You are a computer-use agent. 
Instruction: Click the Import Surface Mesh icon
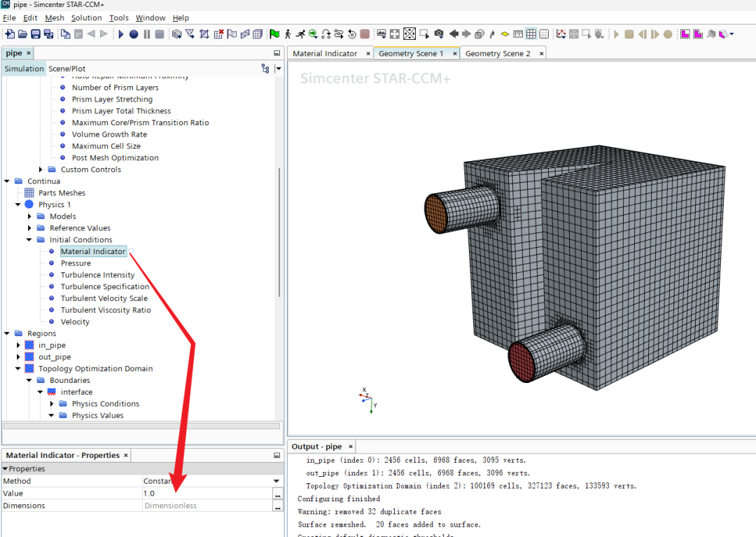(176, 34)
